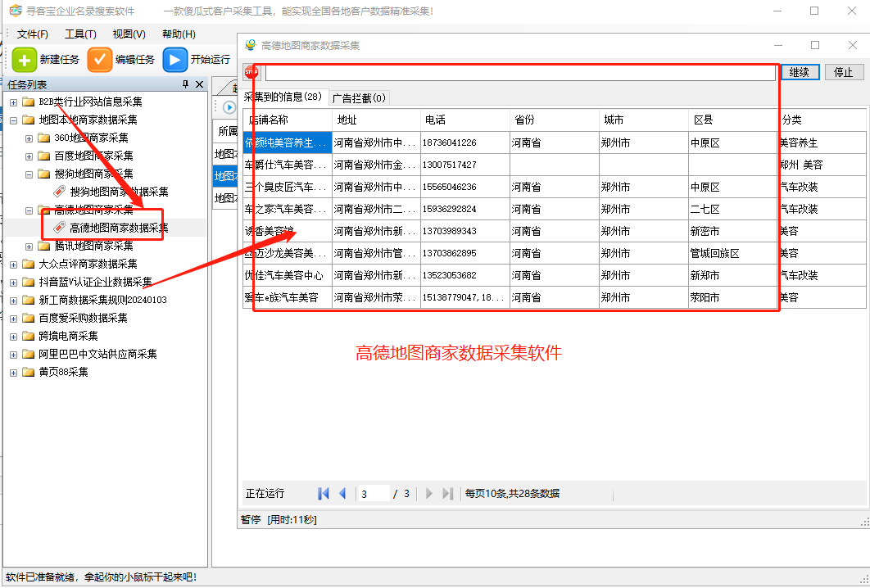Sort by the 区县 column header

click(x=733, y=120)
